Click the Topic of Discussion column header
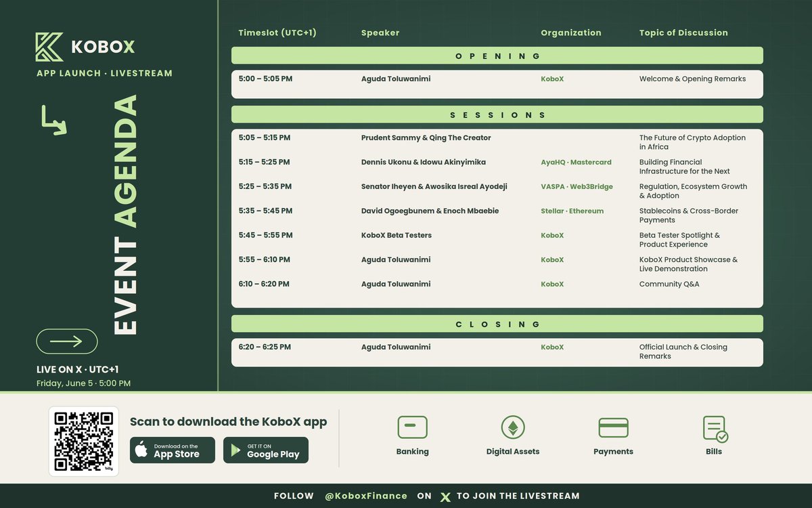The height and width of the screenshot is (508, 812). click(x=683, y=33)
